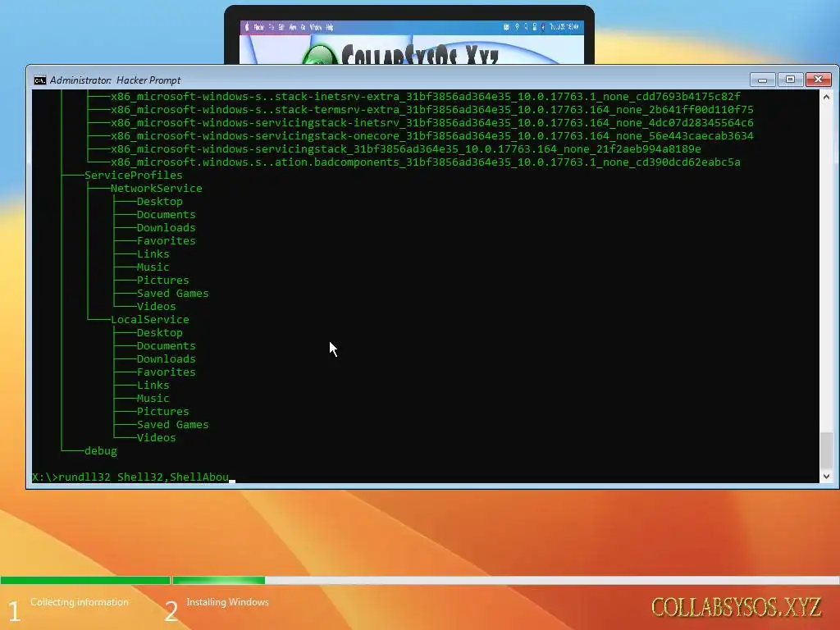Select Pictures under NetworkService
This screenshot has width=840, height=630.
163,281
